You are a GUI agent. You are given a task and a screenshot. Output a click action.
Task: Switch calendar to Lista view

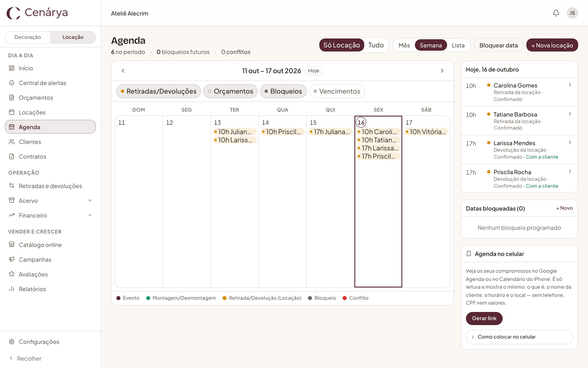458,45
